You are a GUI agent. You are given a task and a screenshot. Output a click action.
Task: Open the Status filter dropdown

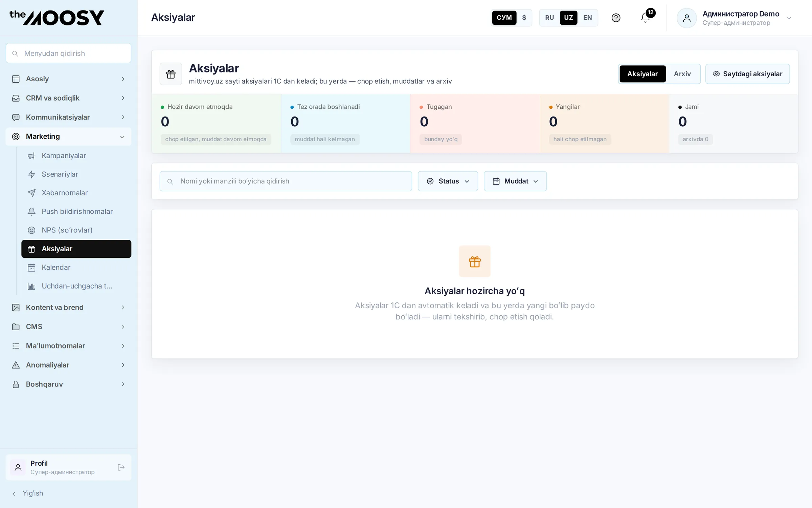click(x=448, y=181)
